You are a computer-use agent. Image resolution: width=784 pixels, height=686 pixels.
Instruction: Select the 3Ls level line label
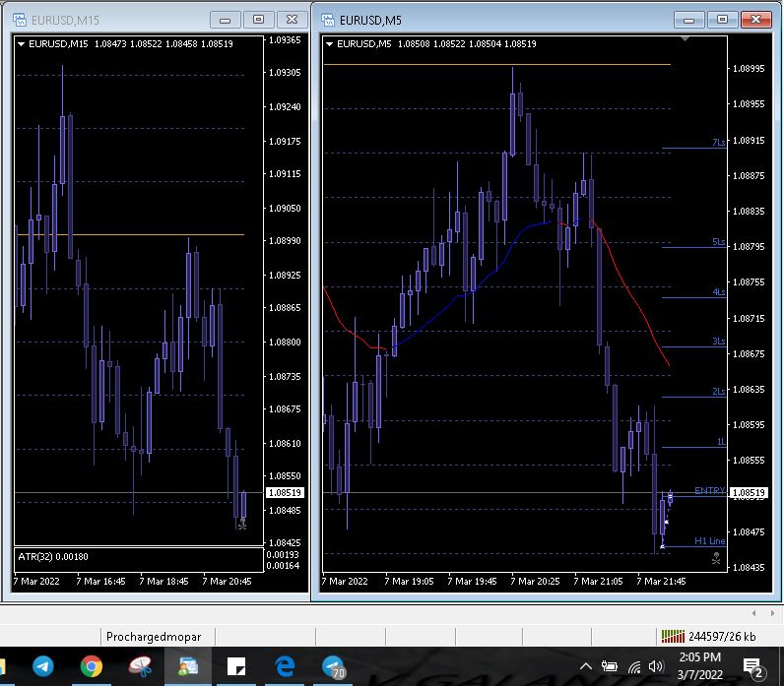[x=718, y=342]
